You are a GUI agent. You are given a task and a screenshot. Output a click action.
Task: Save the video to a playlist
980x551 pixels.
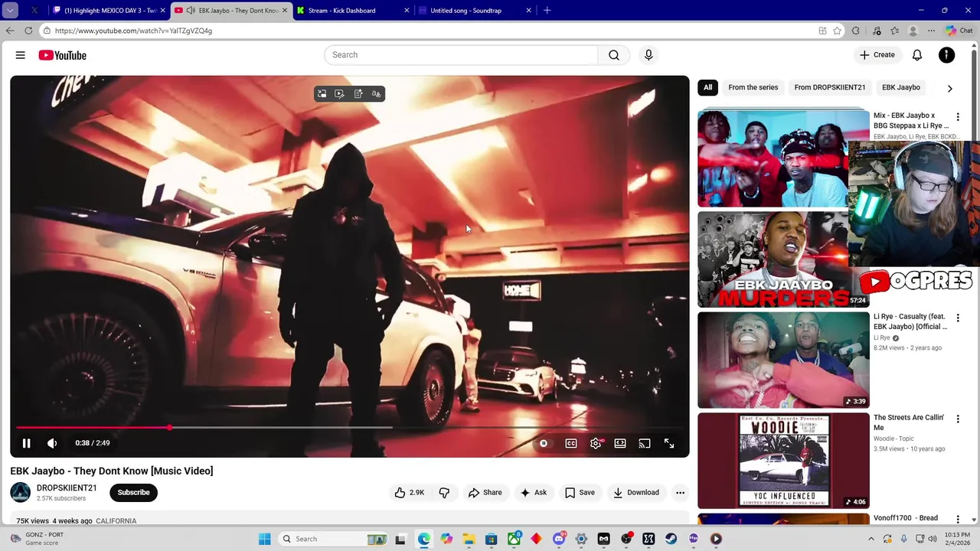point(580,493)
